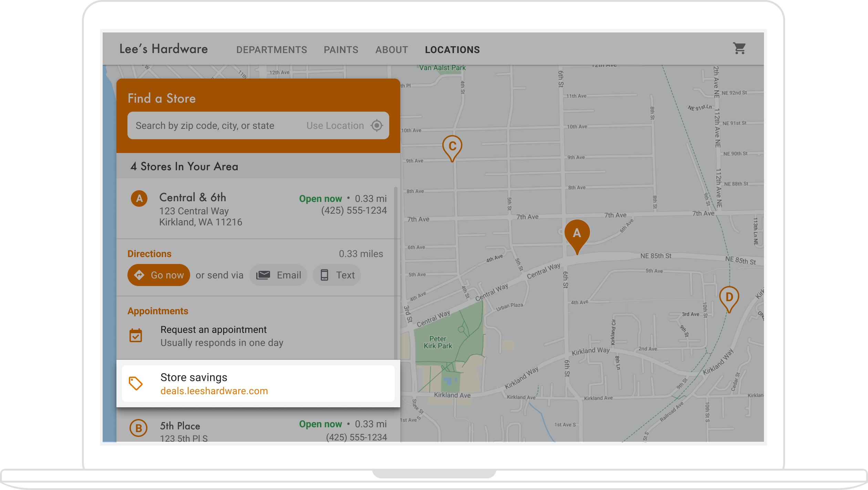Send directions via Email
The height and width of the screenshot is (490, 868).
(278, 275)
